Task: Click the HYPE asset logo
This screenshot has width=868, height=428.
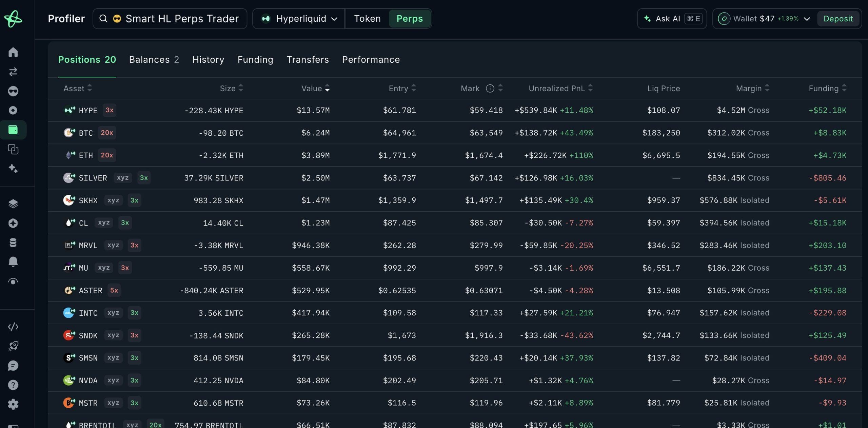Action: coord(69,110)
